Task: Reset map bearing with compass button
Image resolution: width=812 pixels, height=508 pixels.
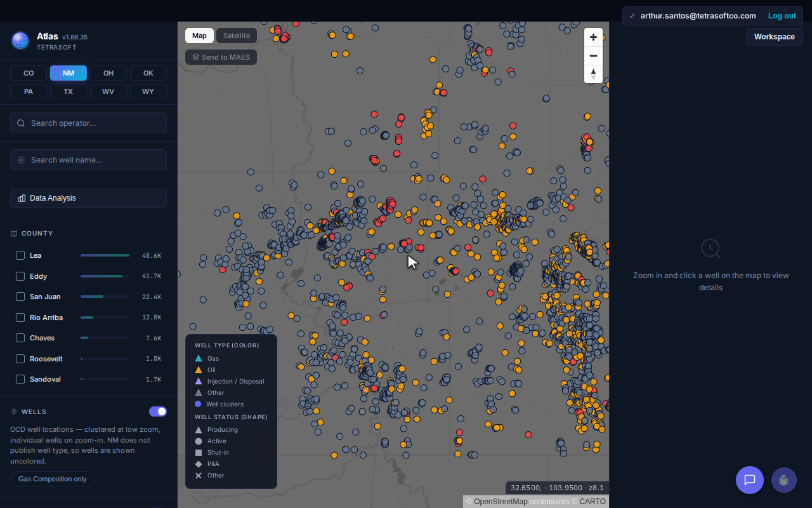Action: click(593, 74)
